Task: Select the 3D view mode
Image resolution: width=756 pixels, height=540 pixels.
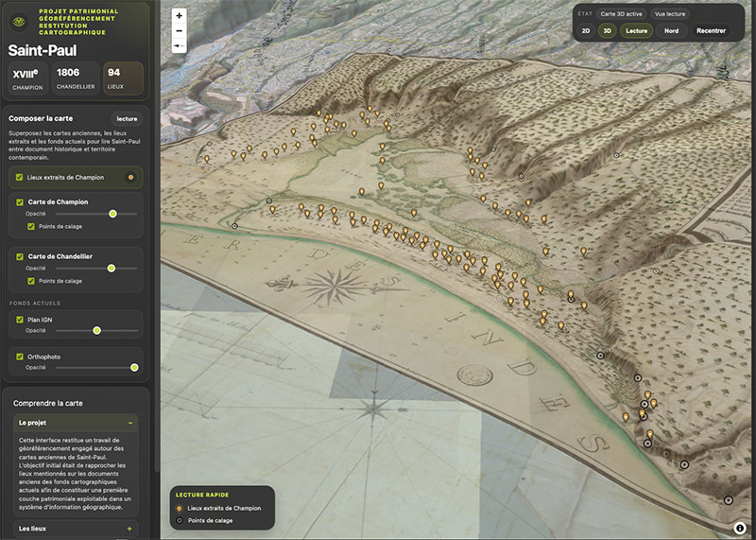Action: pyautogui.click(x=607, y=31)
